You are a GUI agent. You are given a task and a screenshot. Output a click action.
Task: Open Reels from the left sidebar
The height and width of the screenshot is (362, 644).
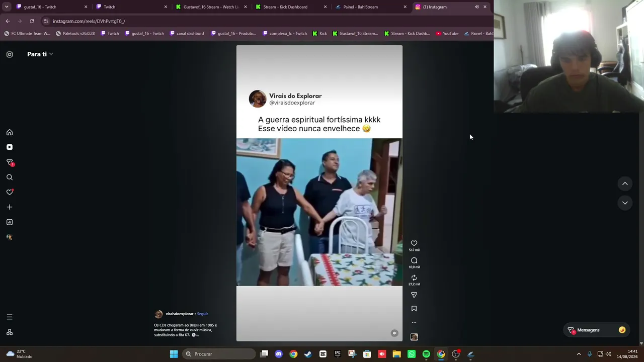click(10, 147)
